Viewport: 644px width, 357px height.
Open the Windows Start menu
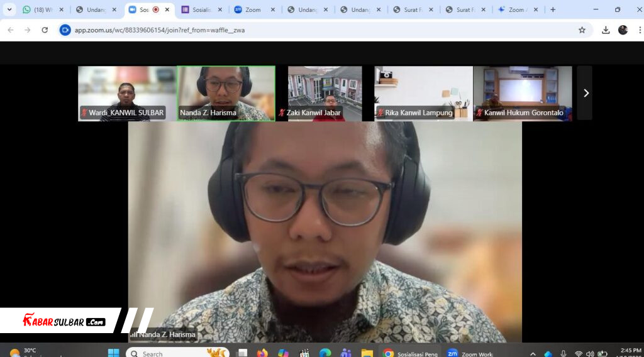(113, 353)
